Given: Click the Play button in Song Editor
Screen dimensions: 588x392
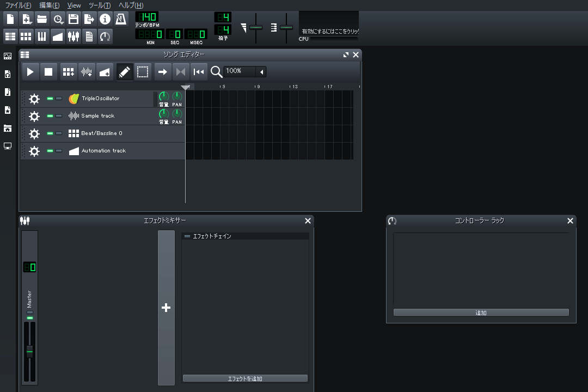Looking at the screenshot, I should 30,72.
